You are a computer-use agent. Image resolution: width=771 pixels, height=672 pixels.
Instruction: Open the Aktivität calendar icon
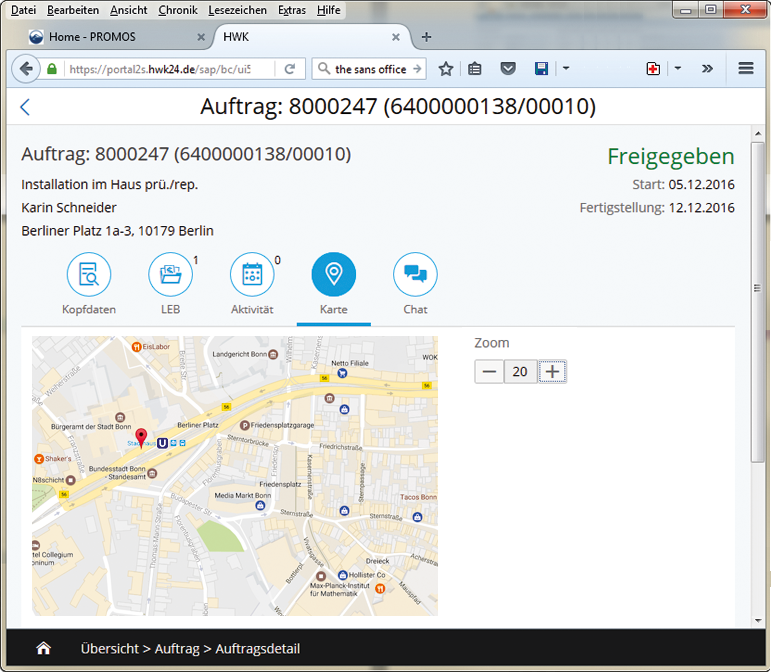tap(252, 275)
